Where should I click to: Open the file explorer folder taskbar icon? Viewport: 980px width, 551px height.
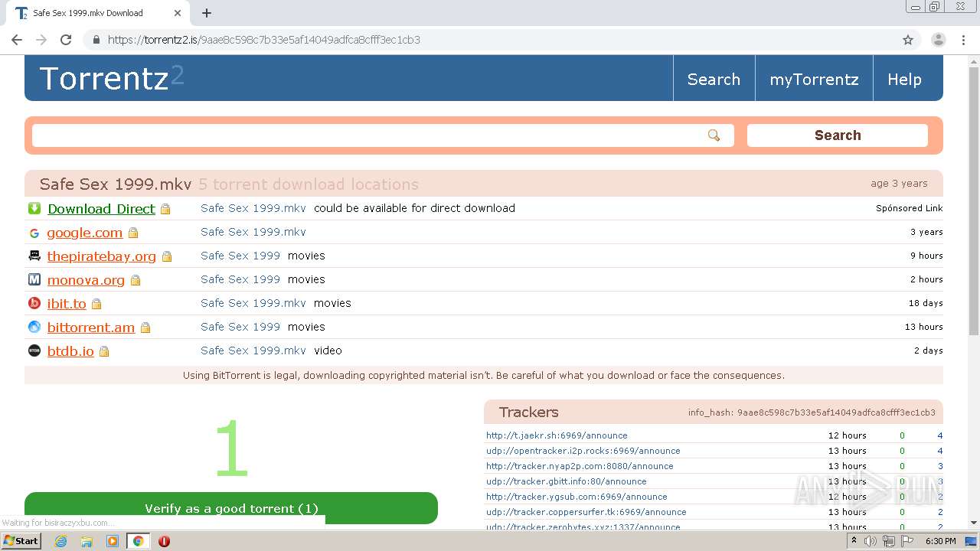[x=87, y=541]
